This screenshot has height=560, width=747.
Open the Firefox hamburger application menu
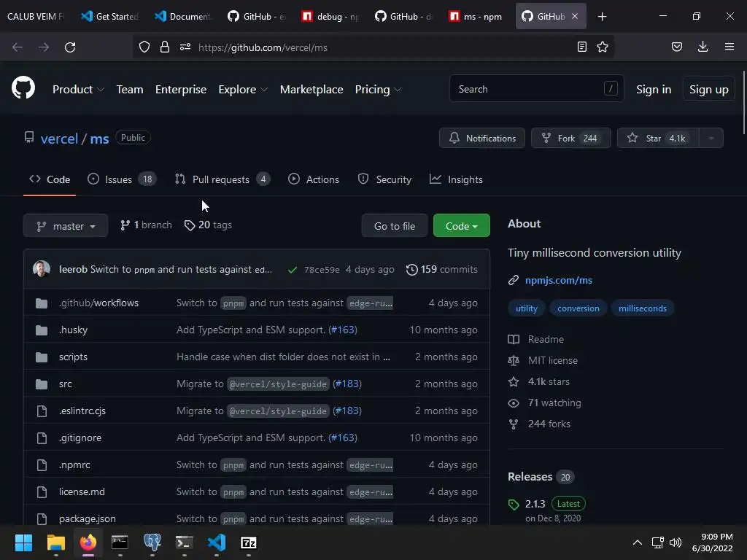pos(729,47)
